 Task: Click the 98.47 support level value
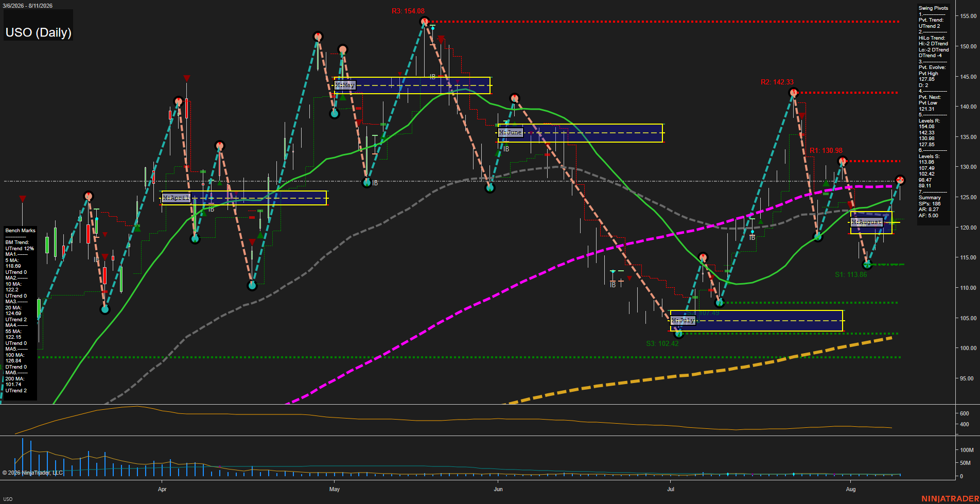pos(925,180)
